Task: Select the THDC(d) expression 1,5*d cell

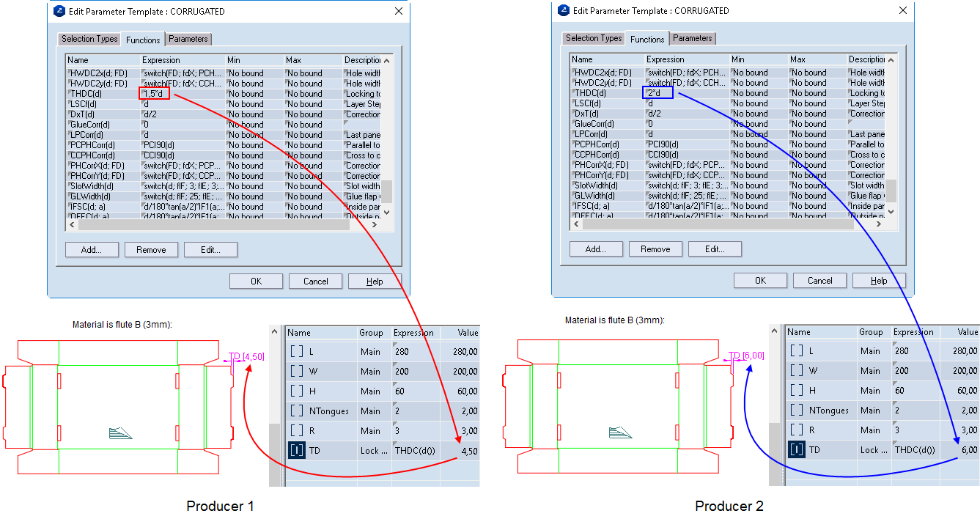Action: (x=155, y=94)
